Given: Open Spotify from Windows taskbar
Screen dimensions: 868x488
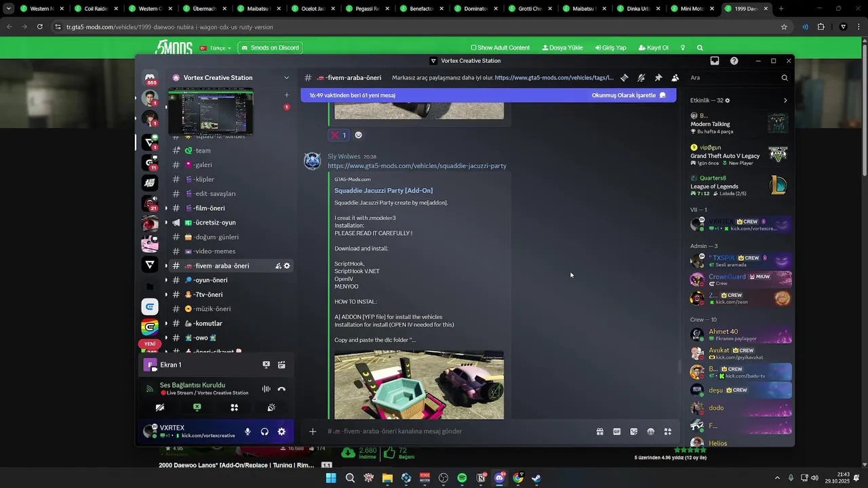Looking at the screenshot, I should [x=462, y=478].
